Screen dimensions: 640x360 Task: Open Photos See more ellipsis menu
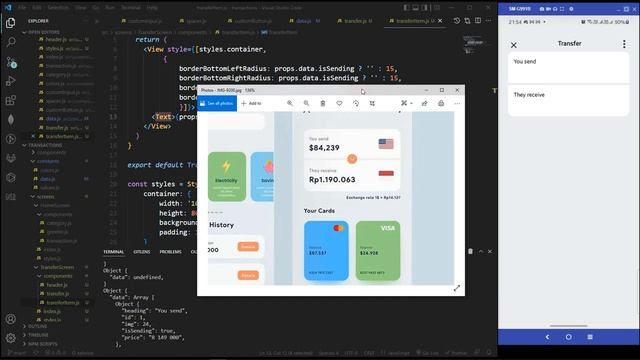[x=457, y=103]
